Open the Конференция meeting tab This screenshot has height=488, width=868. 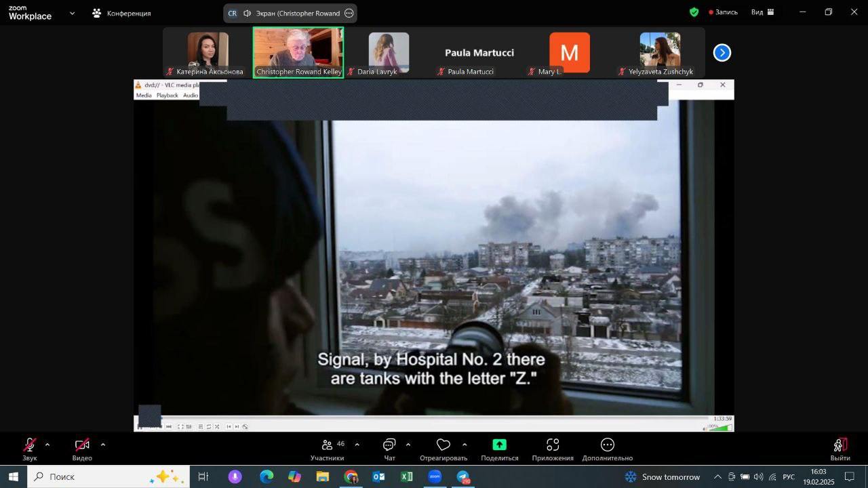[x=122, y=13]
